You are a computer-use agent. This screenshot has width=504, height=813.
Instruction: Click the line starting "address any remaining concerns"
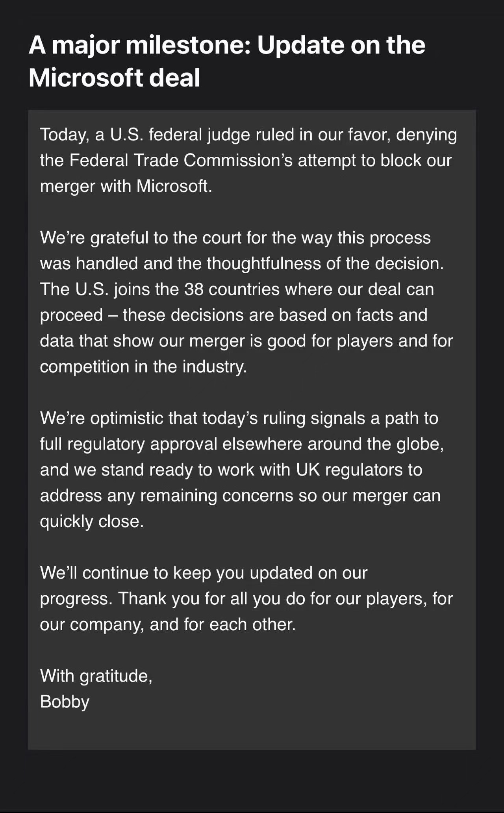pyautogui.click(x=240, y=496)
